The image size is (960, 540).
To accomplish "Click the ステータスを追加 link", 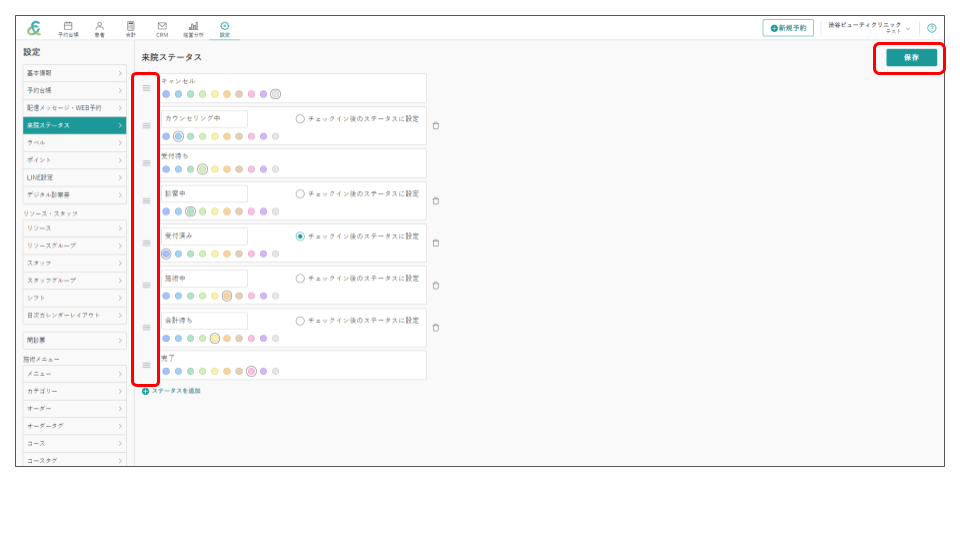I will [x=171, y=391].
